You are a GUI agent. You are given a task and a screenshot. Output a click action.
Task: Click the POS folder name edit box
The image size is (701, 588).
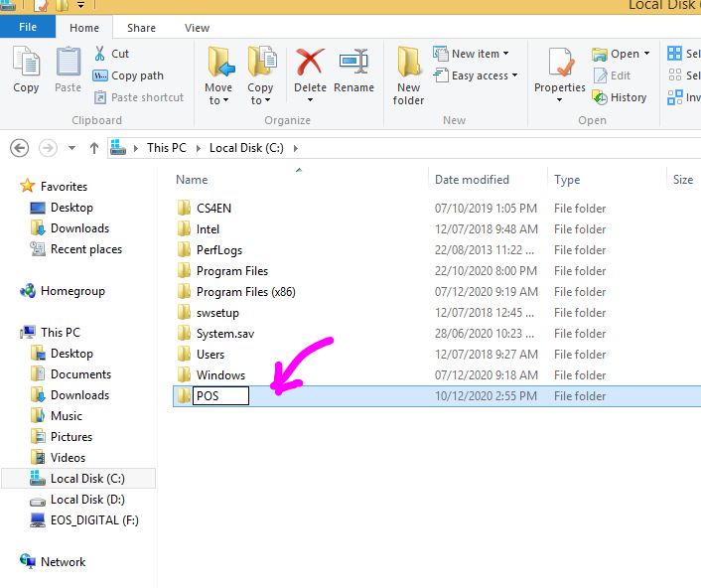[x=220, y=396]
